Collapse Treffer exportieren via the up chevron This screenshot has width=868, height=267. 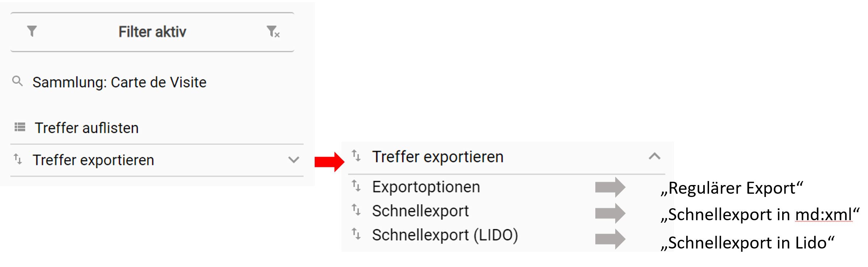pyautogui.click(x=654, y=156)
